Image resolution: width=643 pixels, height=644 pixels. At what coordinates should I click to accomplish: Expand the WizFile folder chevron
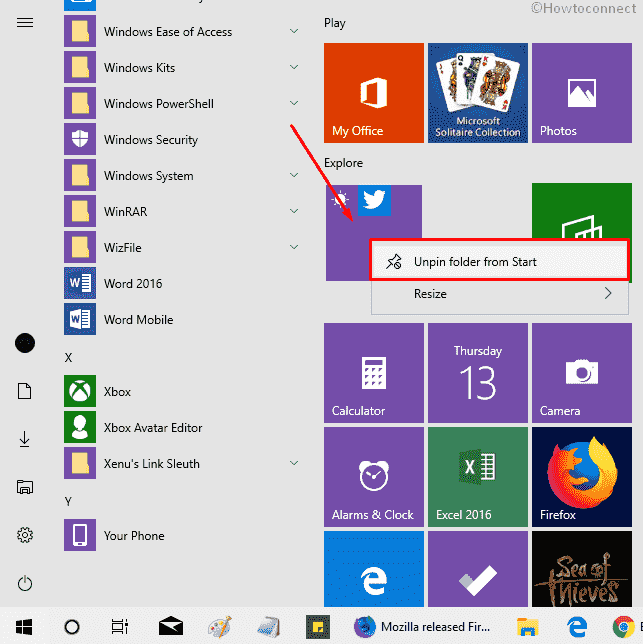(x=294, y=247)
